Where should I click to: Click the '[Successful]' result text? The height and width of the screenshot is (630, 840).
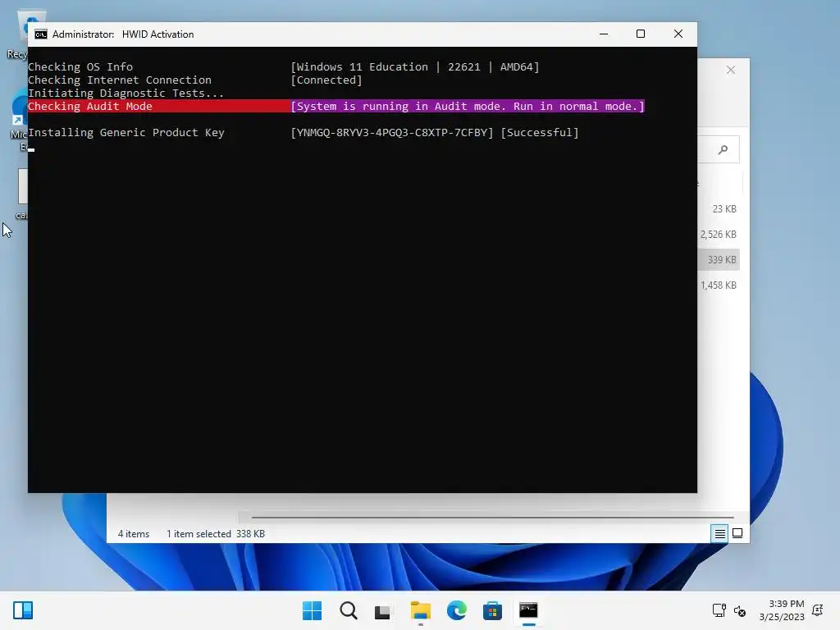[540, 132]
